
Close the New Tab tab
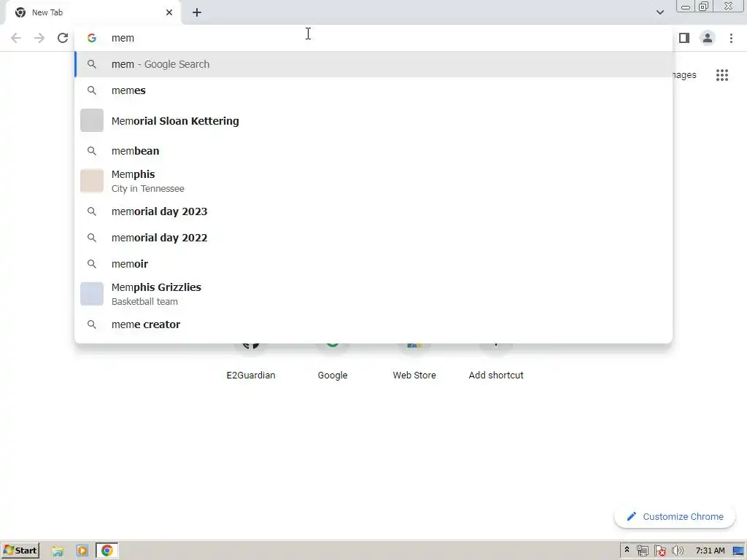(x=169, y=12)
